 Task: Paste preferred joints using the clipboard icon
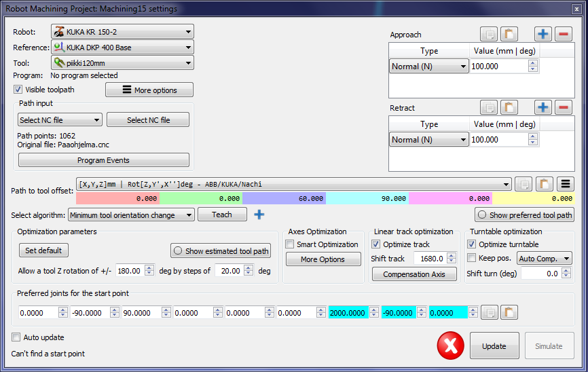pos(509,312)
